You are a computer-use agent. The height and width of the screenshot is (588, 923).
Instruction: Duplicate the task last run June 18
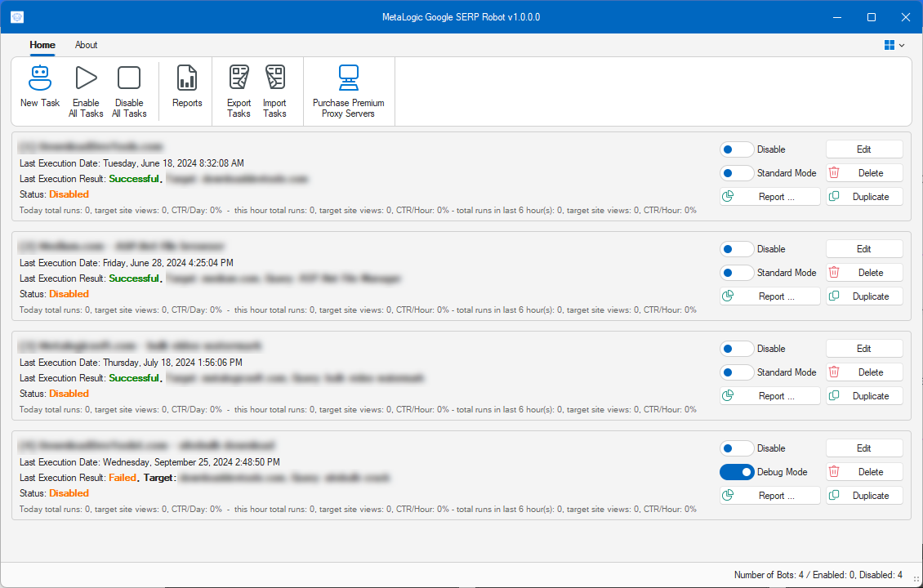pos(864,197)
